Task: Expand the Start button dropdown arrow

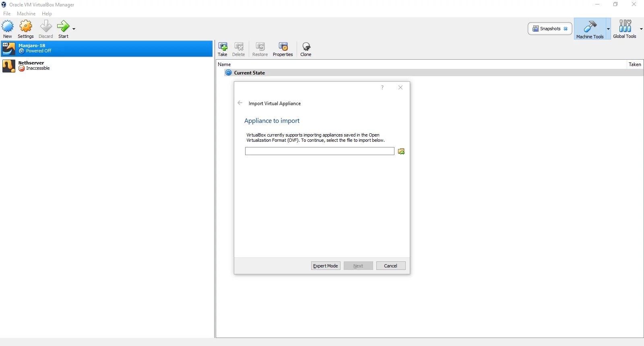Action: coord(74,29)
